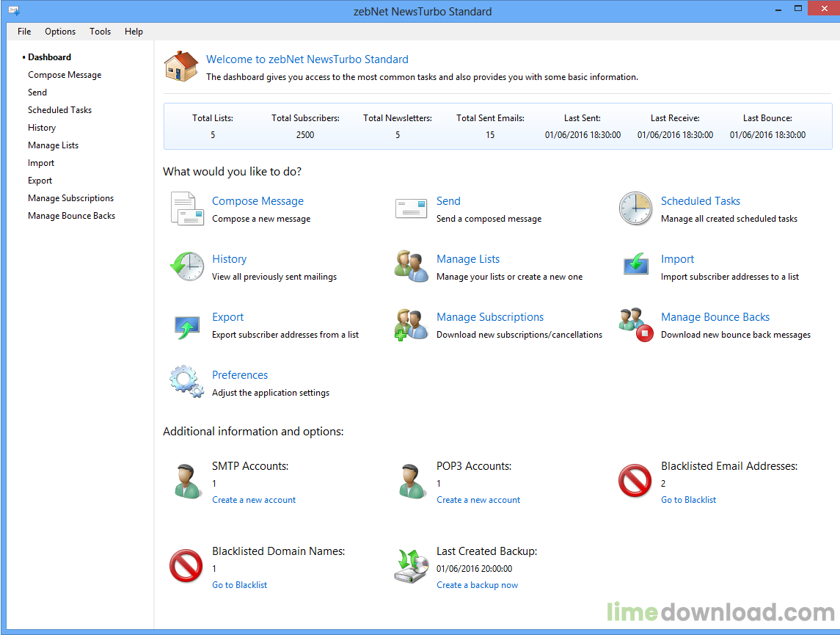840x635 pixels.
Task: Open the File menu
Action: coord(24,32)
